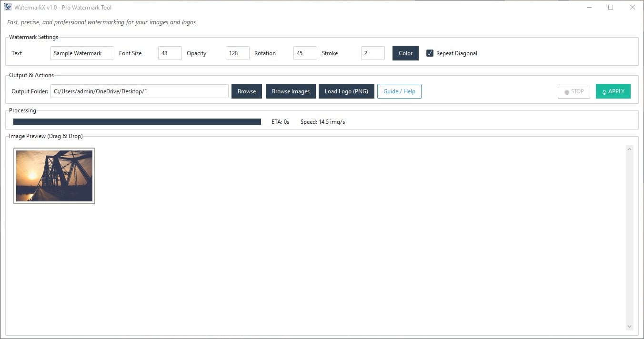Click the Rotation value field

point(305,53)
